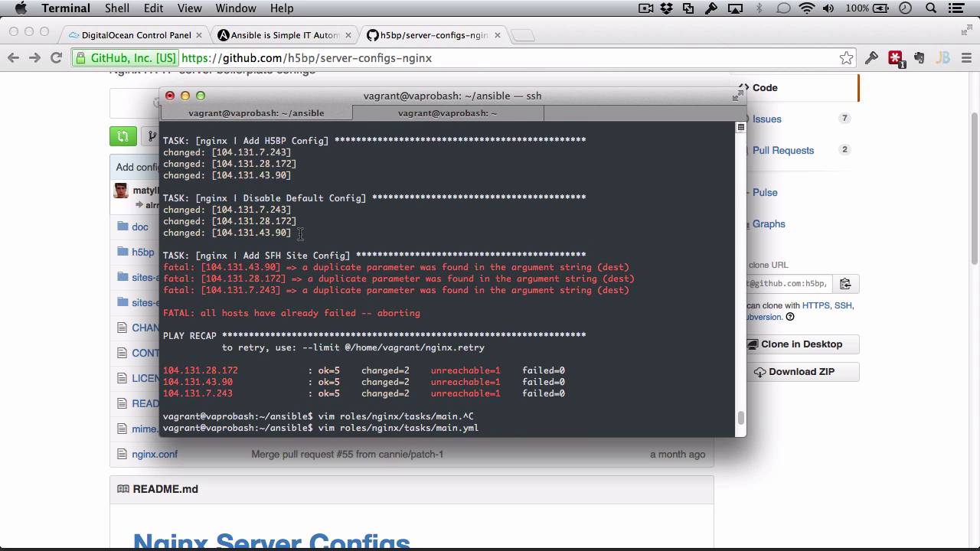The width and height of the screenshot is (980, 551).
Task: Reload the GitHub page
Action: point(56,58)
